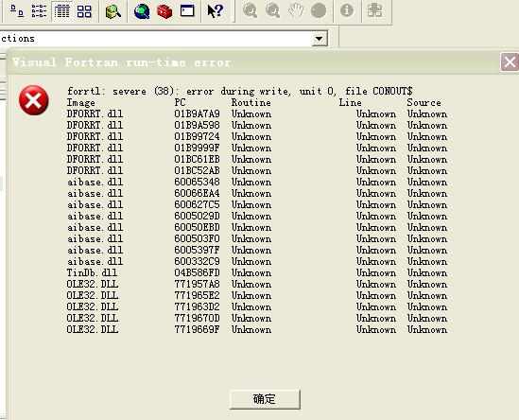The image size is (519, 420).
Task: Toggle the Details view button
Action: tap(61, 11)
